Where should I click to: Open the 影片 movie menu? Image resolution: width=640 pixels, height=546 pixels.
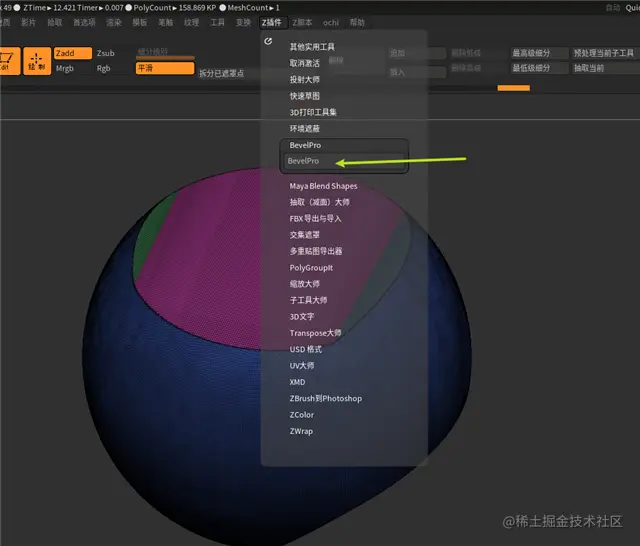coord(28,22)
